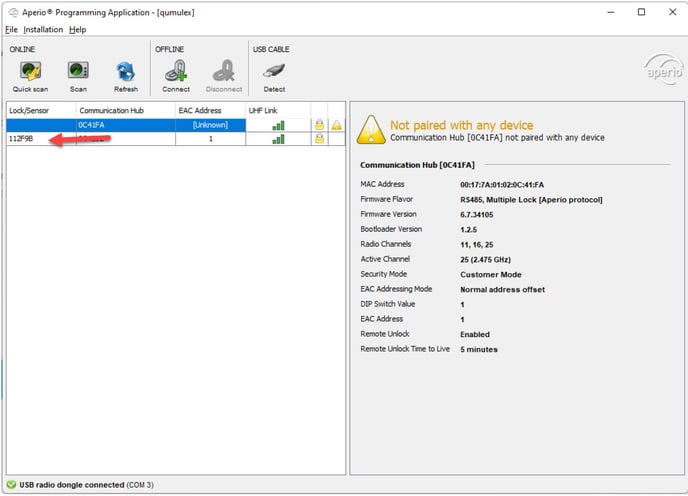Detect a USB cable device

tap(274, 77)
